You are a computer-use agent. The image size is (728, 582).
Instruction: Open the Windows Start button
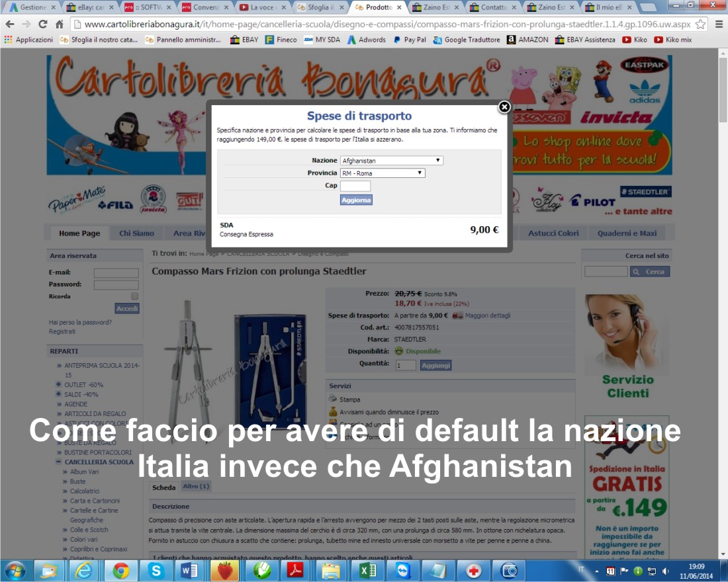click(15, 571)
